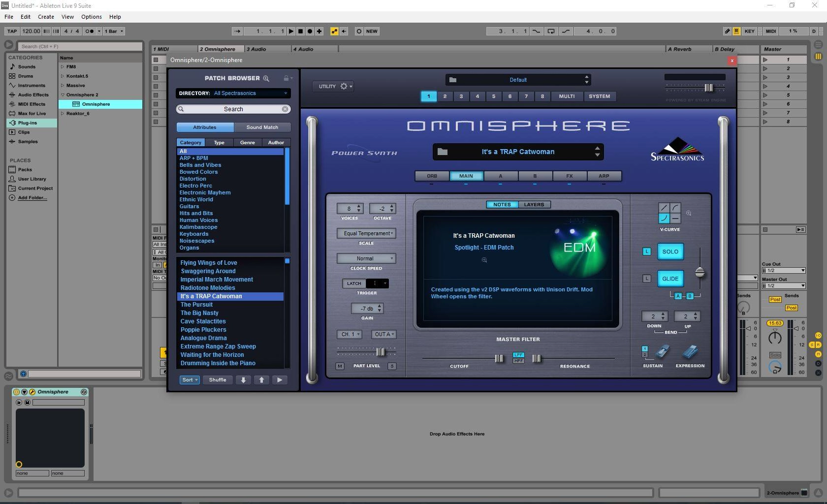This screenshot has height=504, width=827.
Task: Open Sounds category in browser
Action: (27, 66)
